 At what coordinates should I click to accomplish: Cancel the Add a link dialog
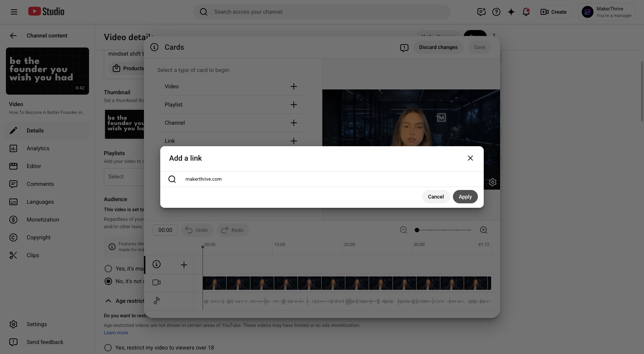(436, 197)
